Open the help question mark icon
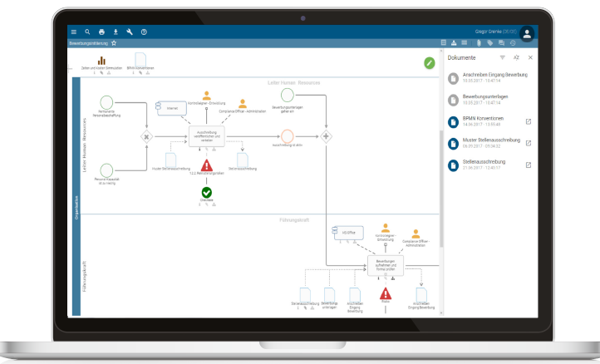 pyautogui.click(x=144, y=31)
